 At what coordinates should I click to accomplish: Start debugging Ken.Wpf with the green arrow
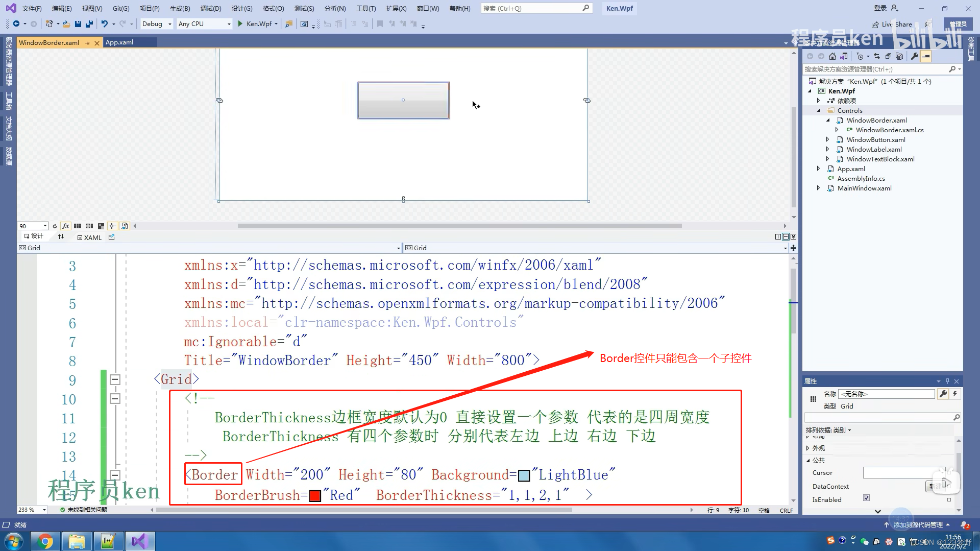pyautogui.click(x=240, y=24)
